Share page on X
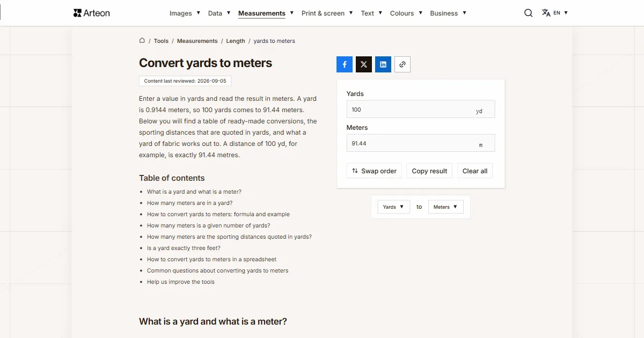 (x=364, y=64)
